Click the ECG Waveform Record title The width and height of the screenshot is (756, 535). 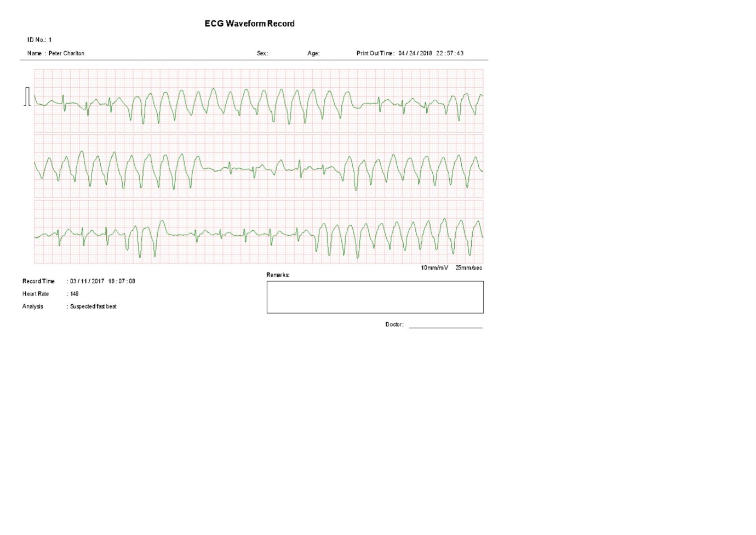click(x=249, y=24)
